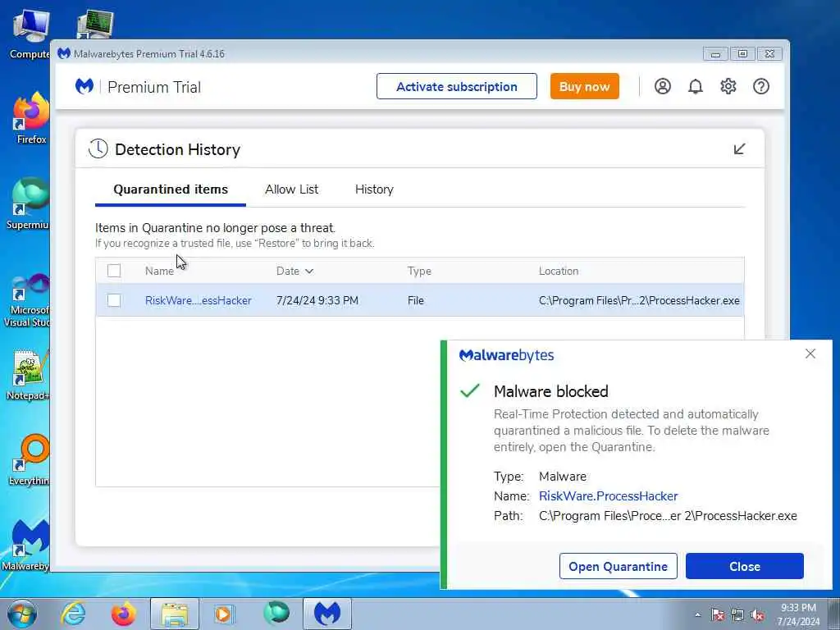
Task: Open RiskWare...essHacker link in quarantine table
Action: [199, 300]
